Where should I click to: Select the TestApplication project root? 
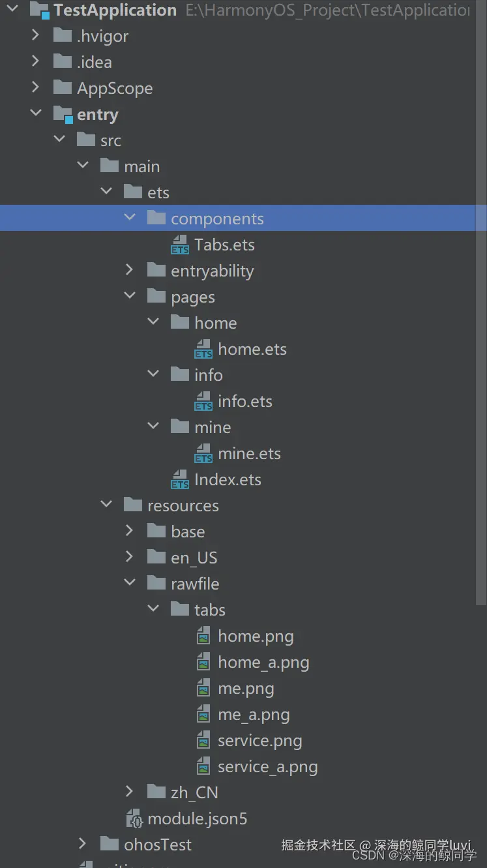[115, 10]
